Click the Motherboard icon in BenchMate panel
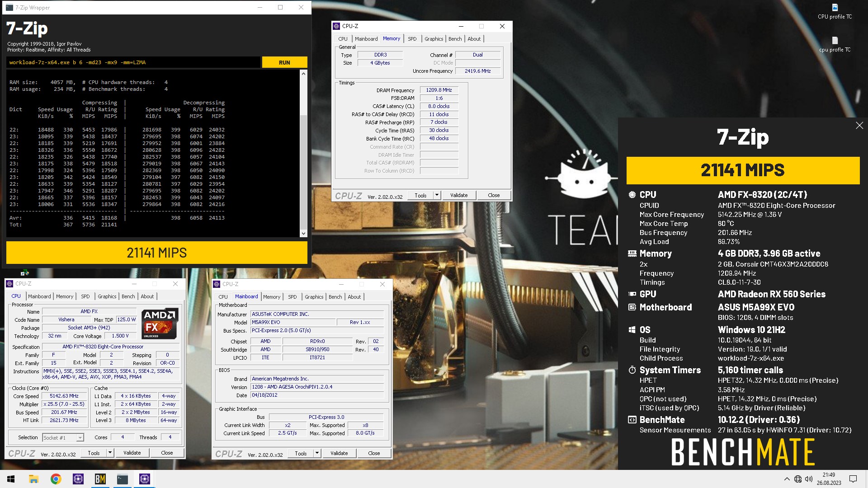 632,307
